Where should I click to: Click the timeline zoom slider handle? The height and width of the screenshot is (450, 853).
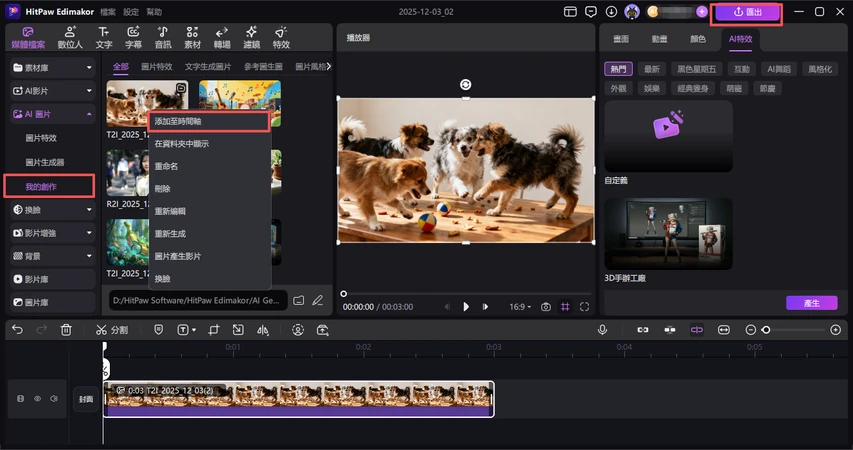coord(766,329)
